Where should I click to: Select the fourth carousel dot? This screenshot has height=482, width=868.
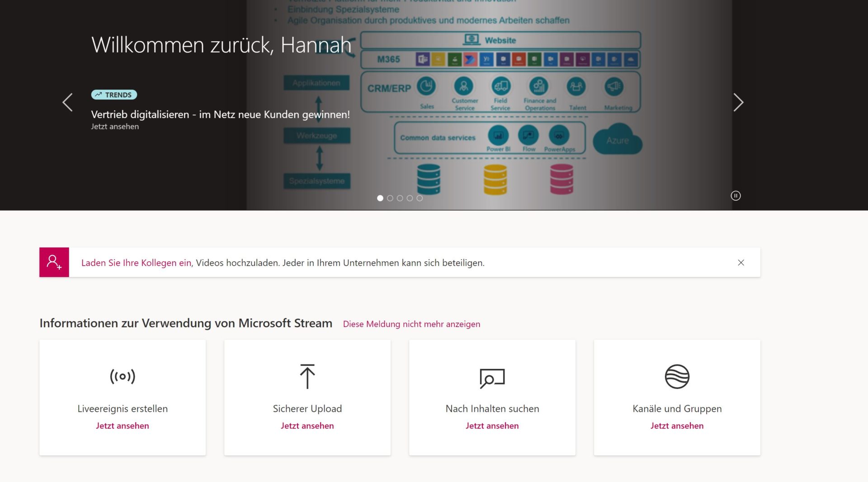coord(410,198)
